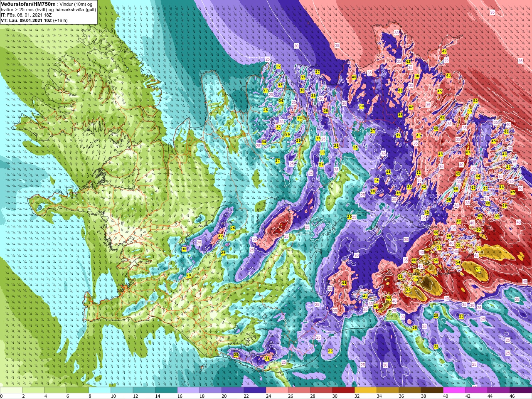Select the 16–18 m/s lavender legend swatch
Viewport: 532px width, 399px height.
pos(188,390)
